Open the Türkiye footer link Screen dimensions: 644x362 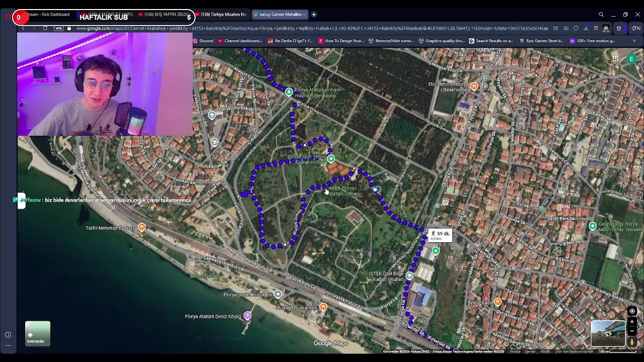(515, 351)
